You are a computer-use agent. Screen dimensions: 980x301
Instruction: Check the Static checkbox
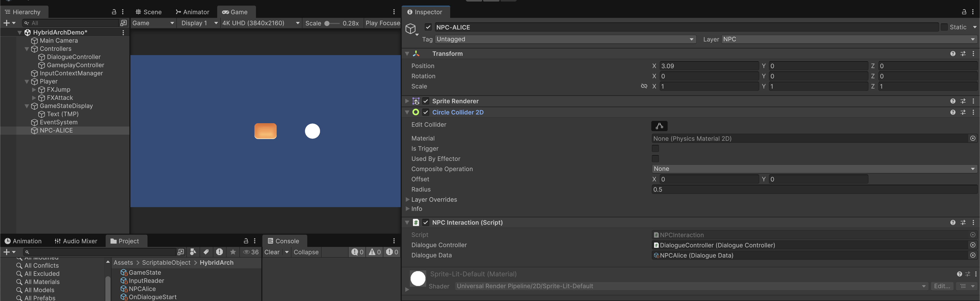944,27
